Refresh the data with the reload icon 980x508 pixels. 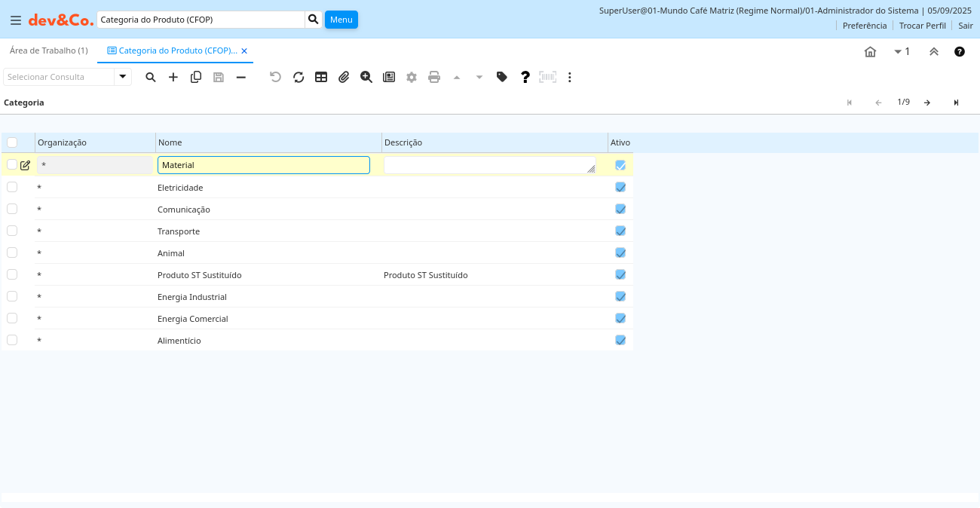point(299,77)
